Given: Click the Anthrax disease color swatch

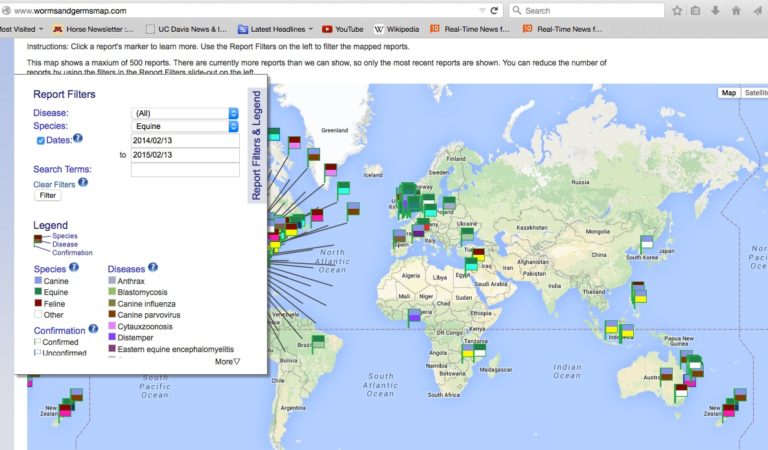Looking at the screenshot, I should pos(112,281).
